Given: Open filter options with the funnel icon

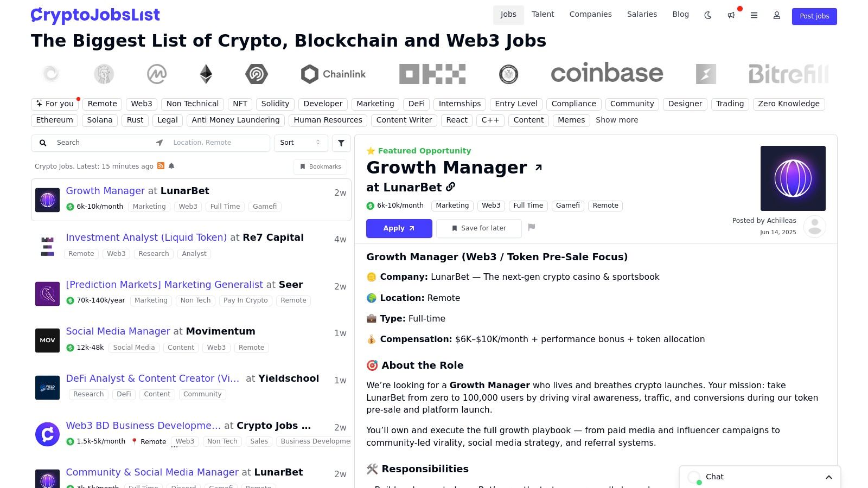Looking at the screenshot, I should [x=341, y=143].
